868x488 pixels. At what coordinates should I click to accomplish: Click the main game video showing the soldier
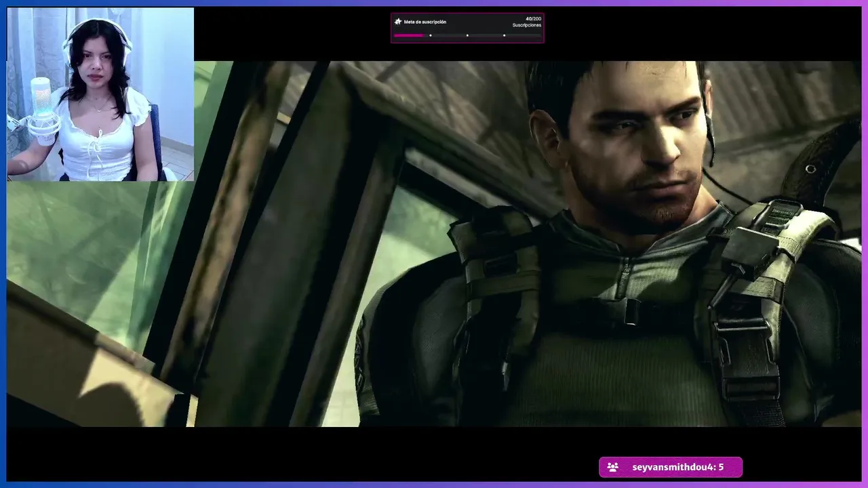coord(434,244)
